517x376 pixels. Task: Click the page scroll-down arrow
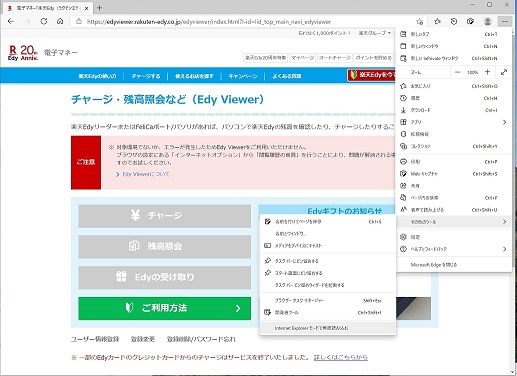point(513,372)
